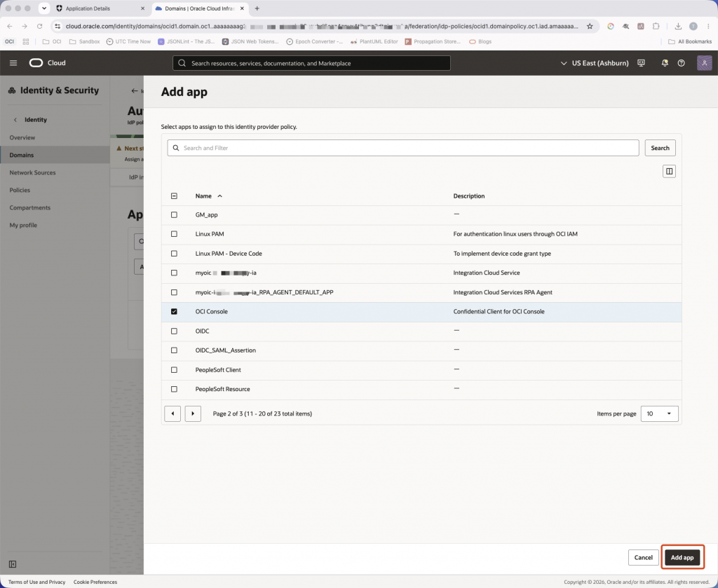Open browser extensions puzzle icon
Screen dimensions: 718x588
pos(656,27)
